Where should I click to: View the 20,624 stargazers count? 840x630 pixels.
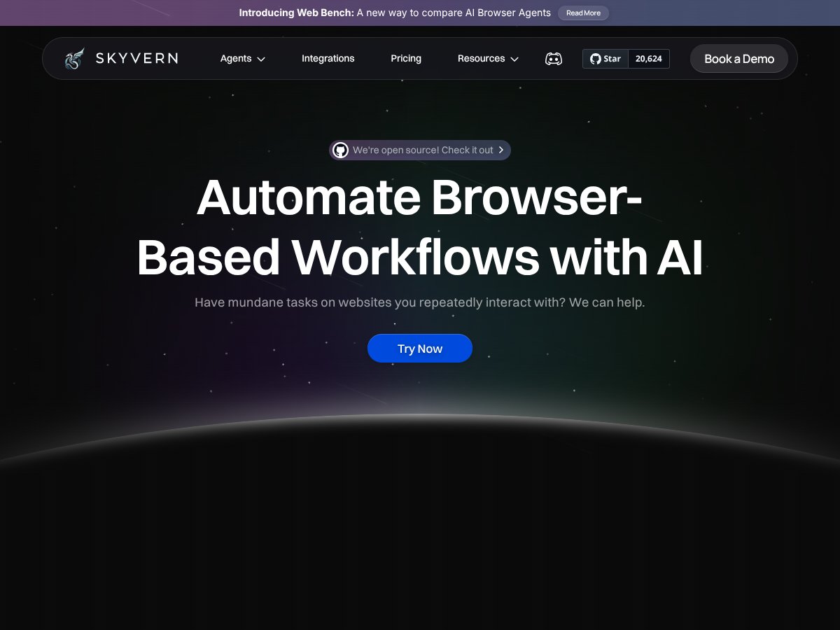tap(648, 59)
